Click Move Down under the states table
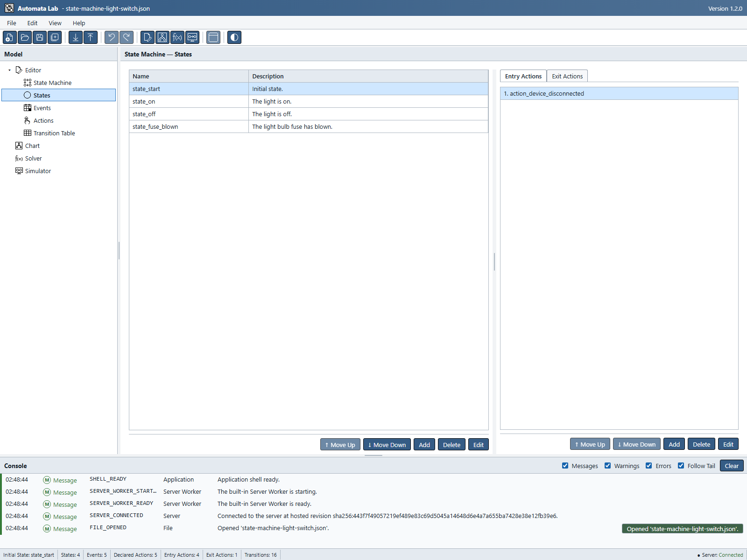The image size is (747, 560). (x=387, y=445)
